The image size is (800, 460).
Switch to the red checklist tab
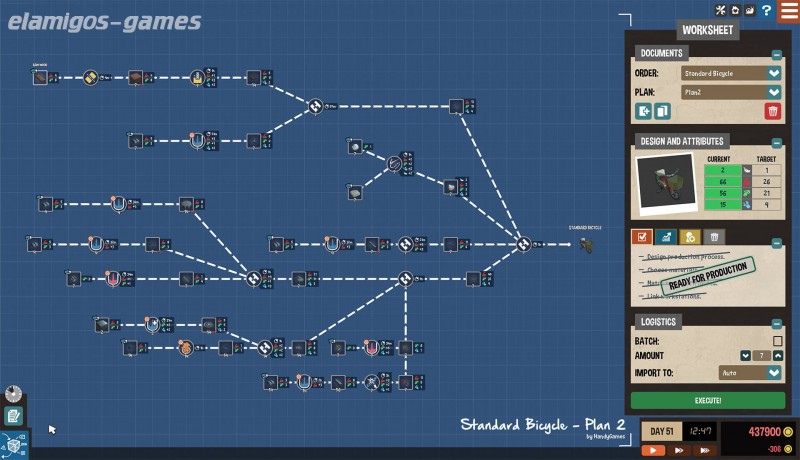click(643, 237)
